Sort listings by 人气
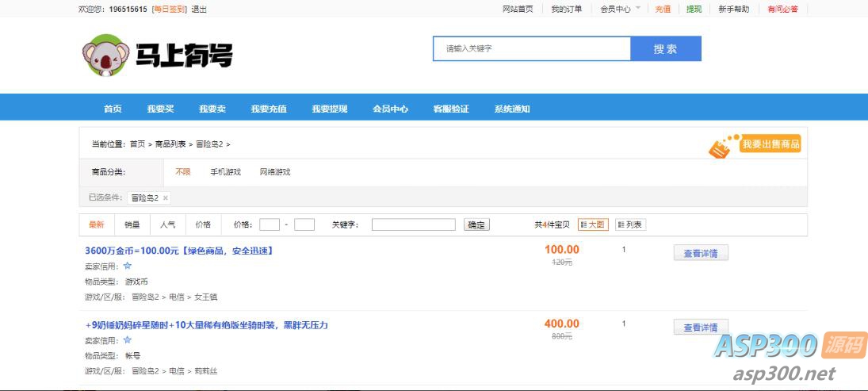Viewport: 868px width, 391px height. pos(168,224)
